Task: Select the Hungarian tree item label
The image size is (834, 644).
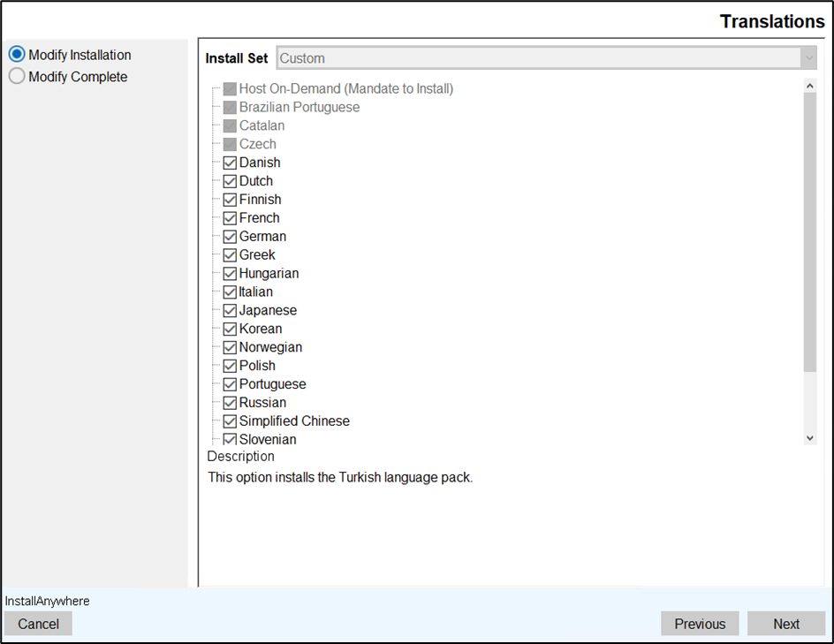Action: [x=269, y=274]
